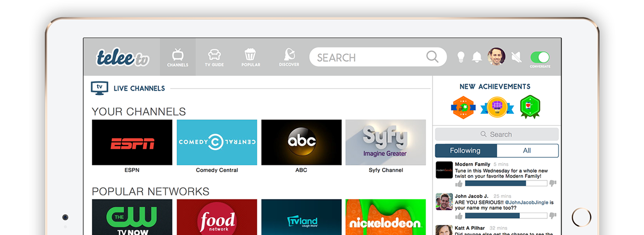Open the TV Guide section
This screenshot has height=235, width=644.
(214, 57)
